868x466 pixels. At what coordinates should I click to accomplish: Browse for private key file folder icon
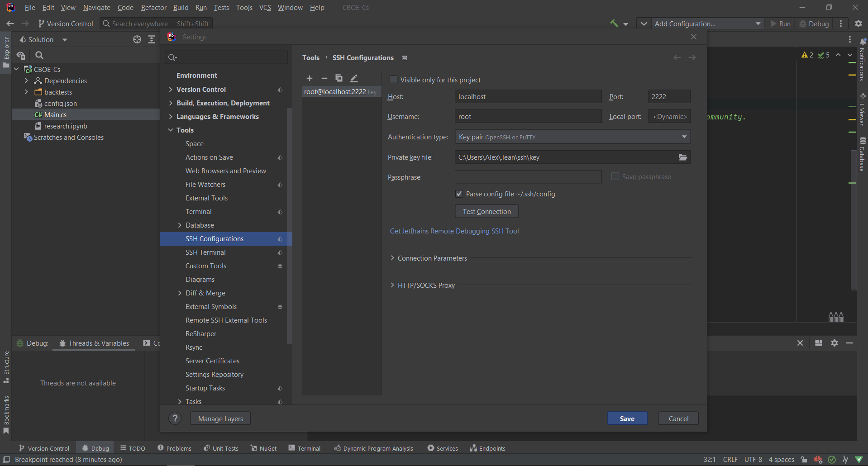coord(682,157)
